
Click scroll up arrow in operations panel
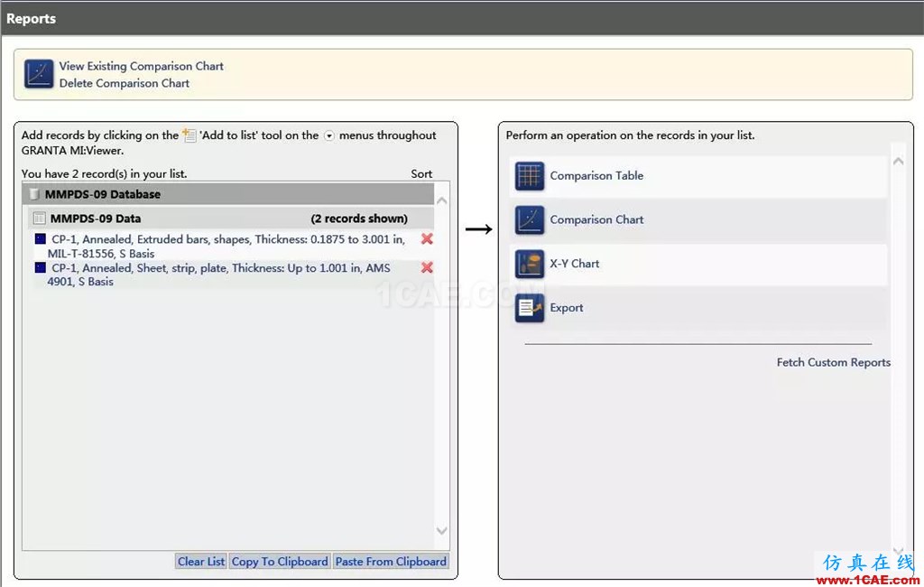(x=898, y=161)
